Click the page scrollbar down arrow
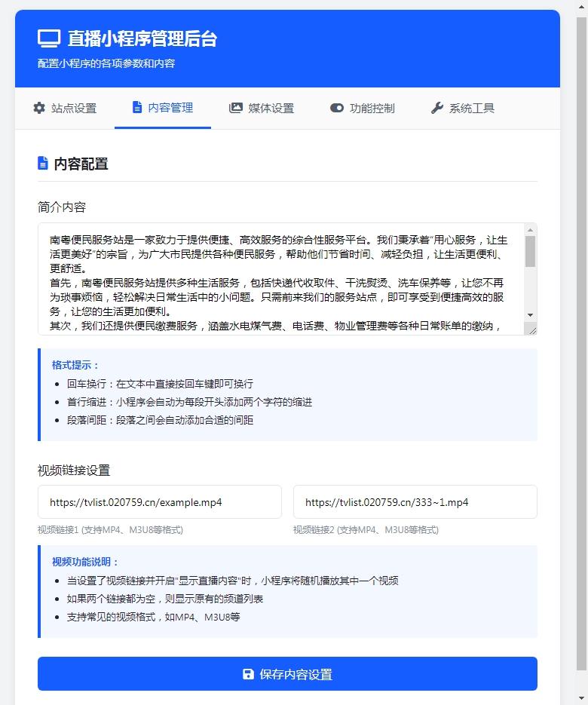This screenshot has width=588, height=705. tap(582, 698)
